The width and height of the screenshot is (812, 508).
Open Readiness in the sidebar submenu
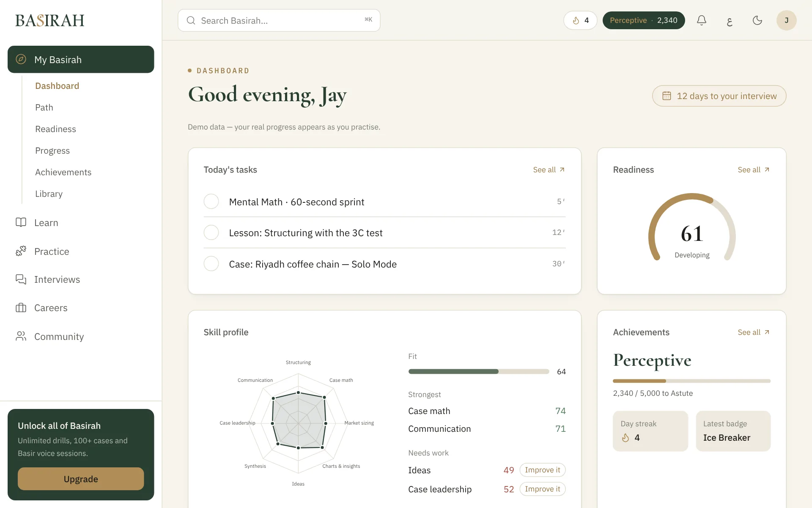pyautogui.click(x=55, y=129)
